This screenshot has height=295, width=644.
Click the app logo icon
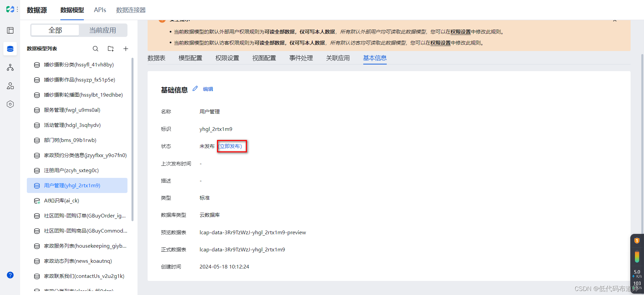point(10,9)
